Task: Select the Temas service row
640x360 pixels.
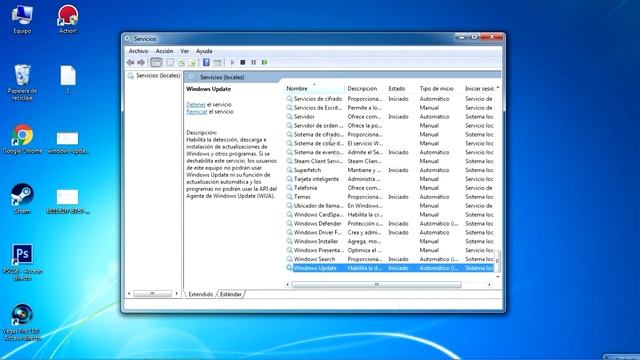Action: pos(390,197)
